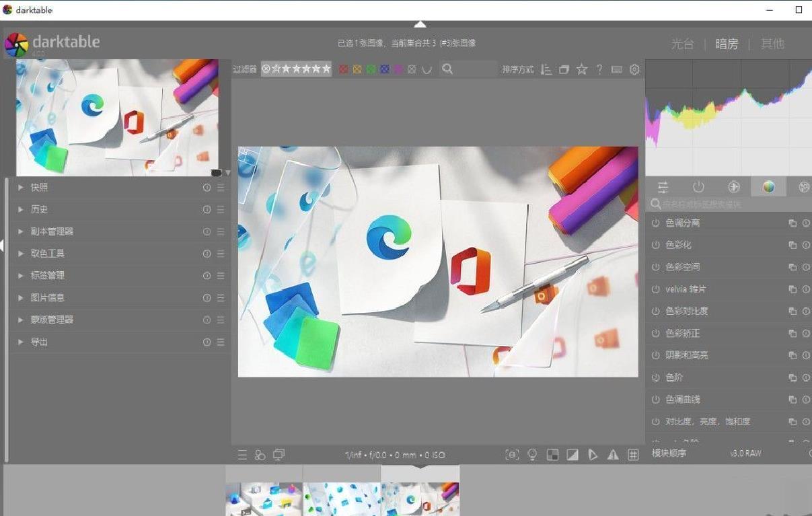The height and width of the screenshot is (516, 812).
Task: Select the color modules group tab
Action: pyautogui.click(x=769, y=187)
